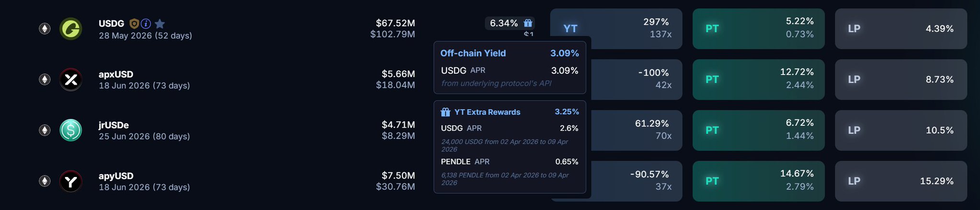Open the apyUSD LP 15.29% card
The image size is (980, 210).
900,181
